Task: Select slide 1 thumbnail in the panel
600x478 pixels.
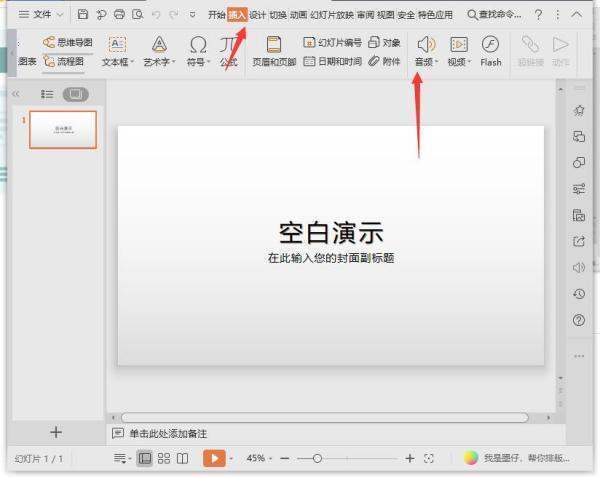Action: click(x=62, y=129)
